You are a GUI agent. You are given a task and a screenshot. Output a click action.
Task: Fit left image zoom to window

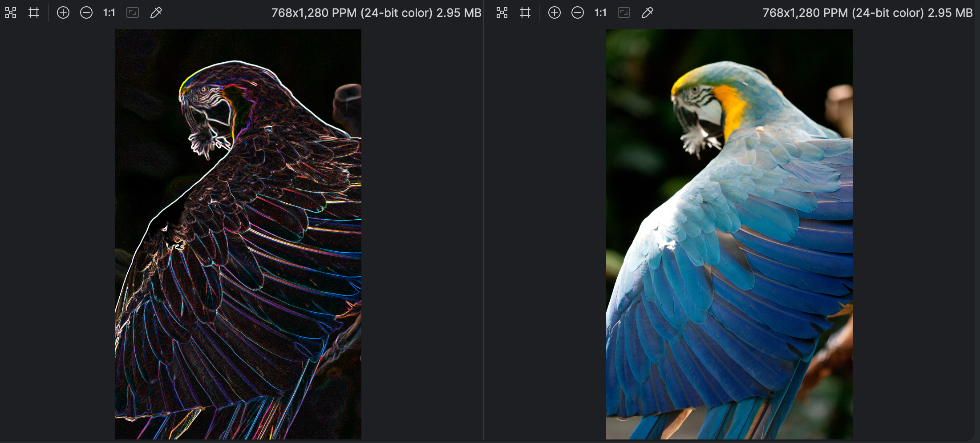tap(133, 12)
